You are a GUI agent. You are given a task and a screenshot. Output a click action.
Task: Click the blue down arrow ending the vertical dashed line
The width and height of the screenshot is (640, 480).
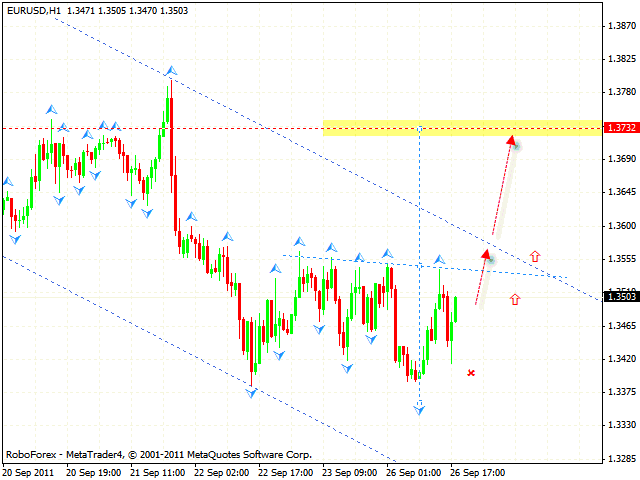point(419,409)
